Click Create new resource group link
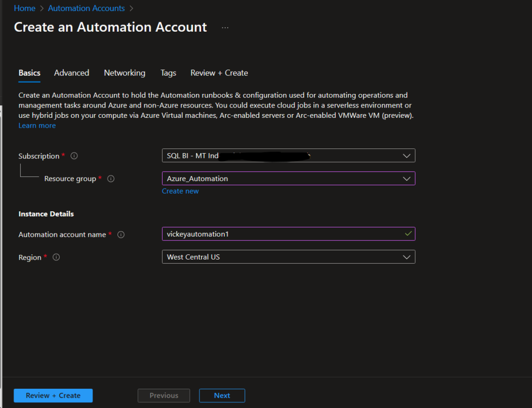 [180, 191]
